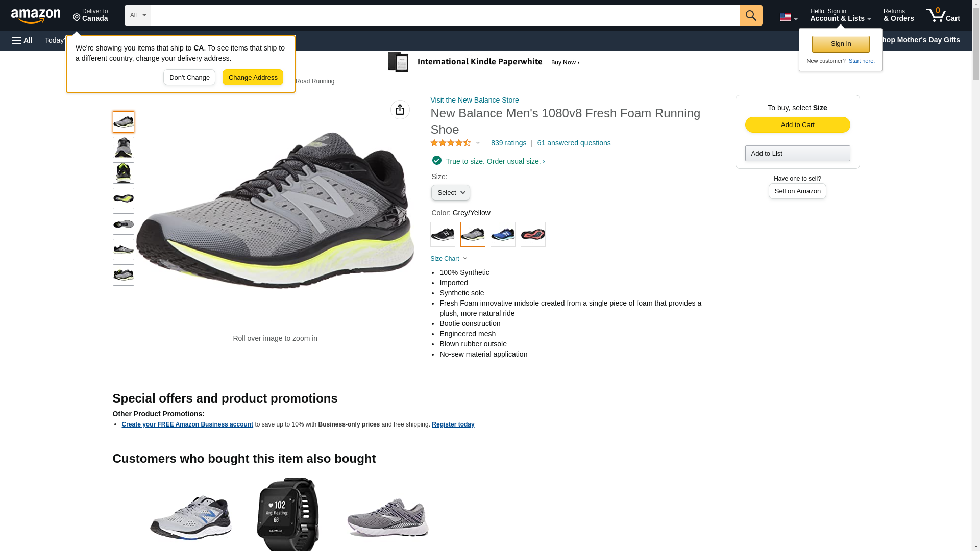The image size is (980, 551).
Task: Click the yellow Sign in button
Action: coord(840,44)
